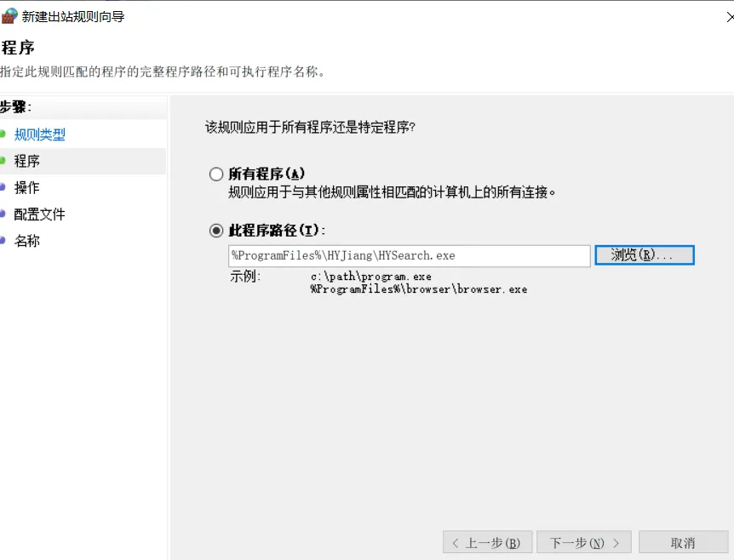The width and height of the screenshot is (734, 560).
Task: Select the 此程序路径(T) radio button
Action: 216,231
